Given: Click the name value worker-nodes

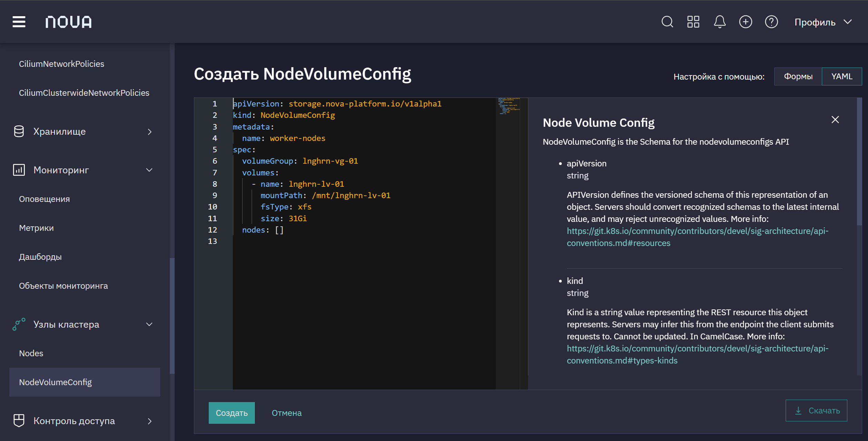Looking at the screenshot, I should click(298, 138).
